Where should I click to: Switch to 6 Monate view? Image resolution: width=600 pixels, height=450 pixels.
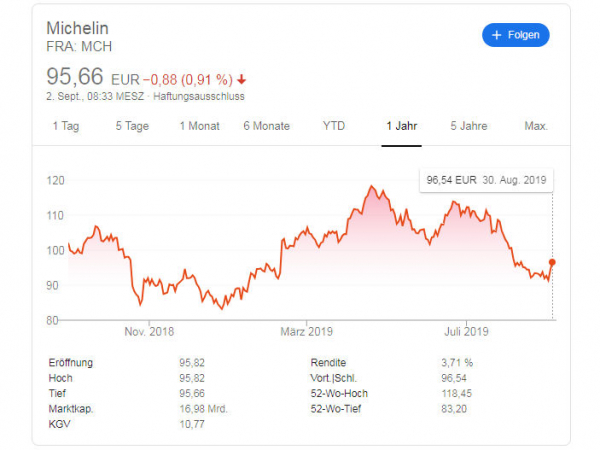(267, 126)
